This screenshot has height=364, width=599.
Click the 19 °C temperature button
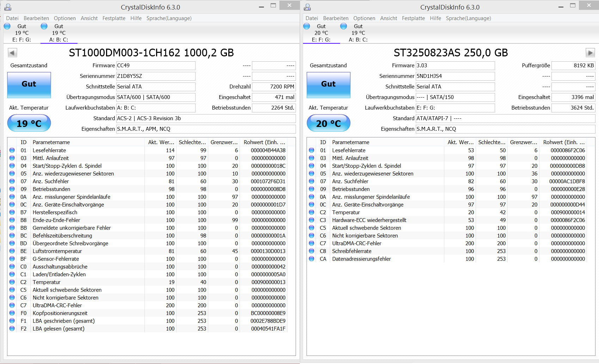coord(29,123)
